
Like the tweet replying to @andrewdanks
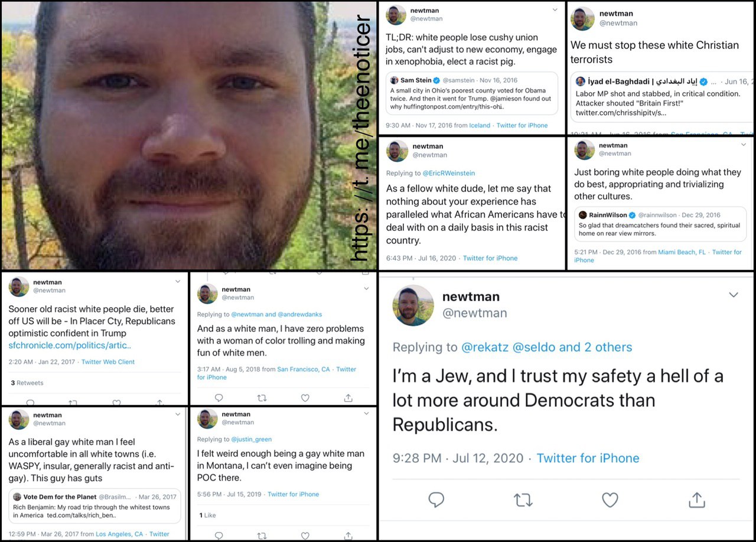coord(305,398)
